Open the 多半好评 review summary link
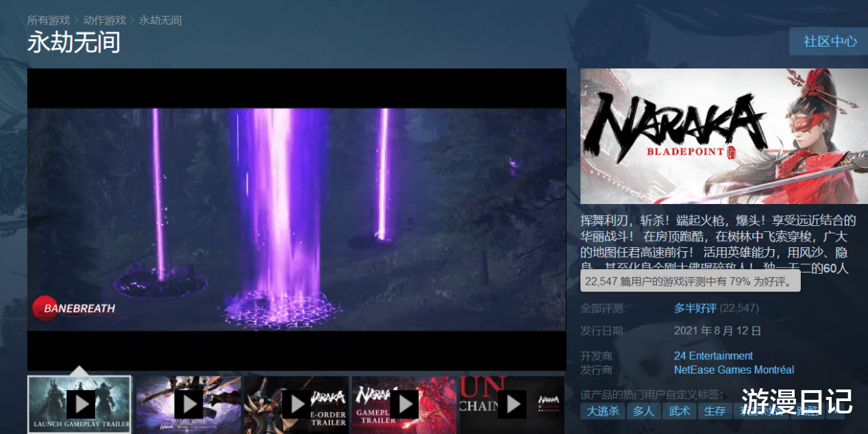Viewport: 868px width, 434px height. [x=695, y=308]
